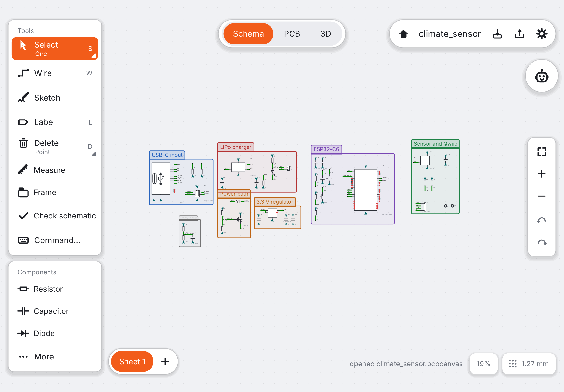Activate the Frame tool
Screen dimensions: 564x392
click(x=55, y=192)
